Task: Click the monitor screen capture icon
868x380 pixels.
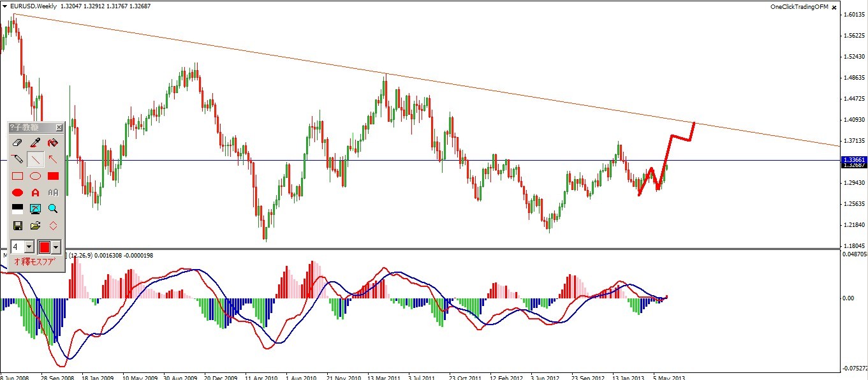Action: tap(36, 208)
